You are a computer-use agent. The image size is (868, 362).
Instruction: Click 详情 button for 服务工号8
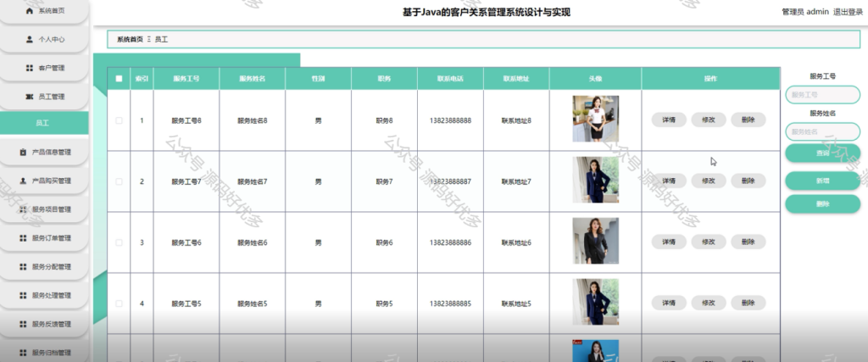tap(669, 120)
